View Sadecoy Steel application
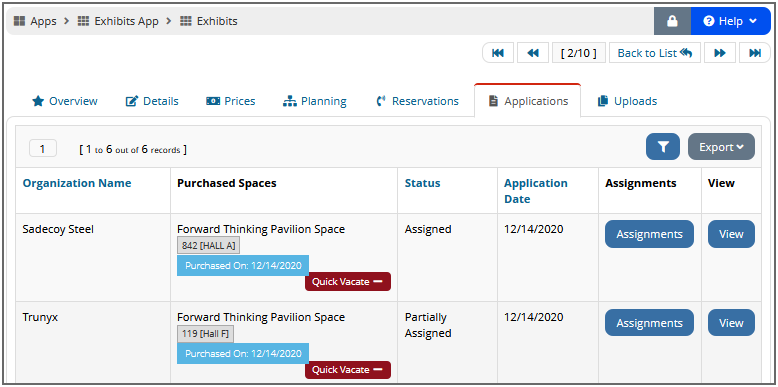The width and height of the screenshot is (778, 387). [731, 234]
